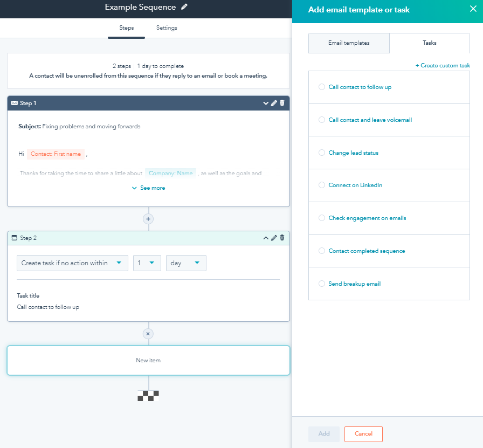Click the X circle above New item

[148, 334]
